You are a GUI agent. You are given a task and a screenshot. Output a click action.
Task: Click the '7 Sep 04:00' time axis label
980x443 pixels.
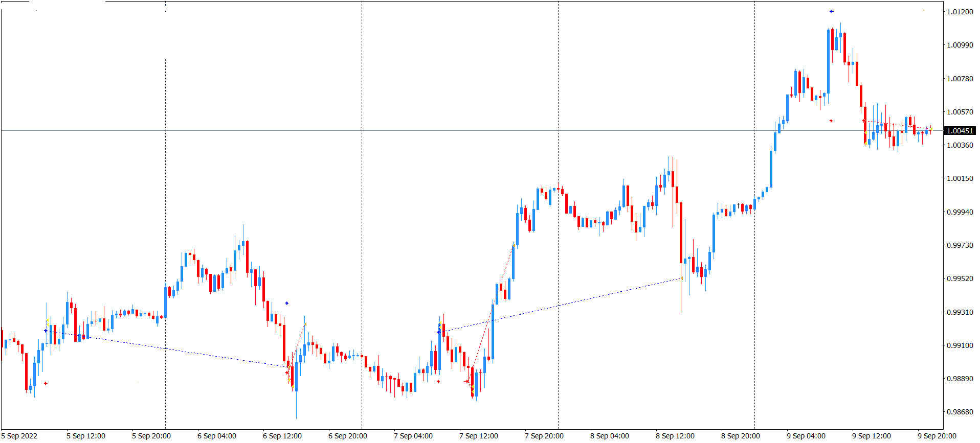413,436
